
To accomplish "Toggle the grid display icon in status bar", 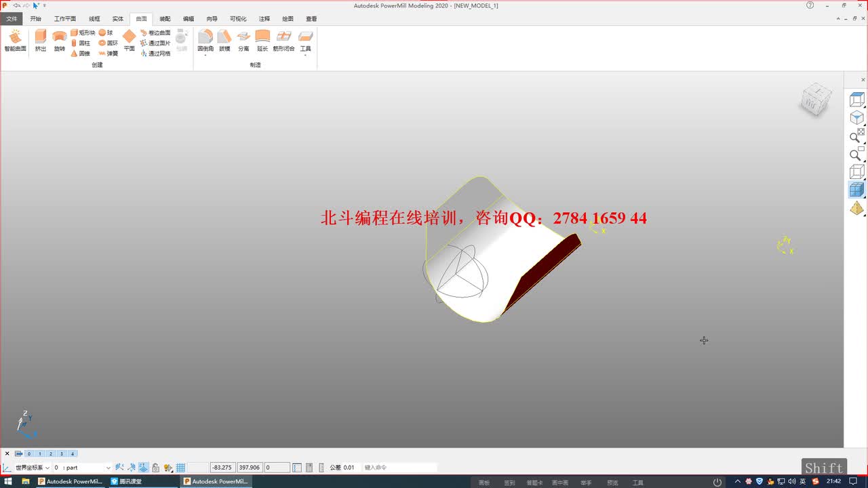I will pyautogui.click(x=180, y=468).
